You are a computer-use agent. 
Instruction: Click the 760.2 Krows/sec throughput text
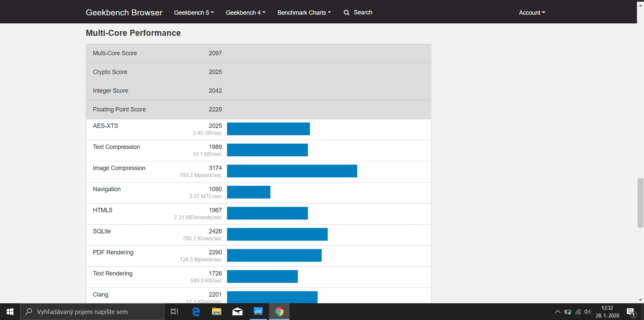click(x=202, y=238)
